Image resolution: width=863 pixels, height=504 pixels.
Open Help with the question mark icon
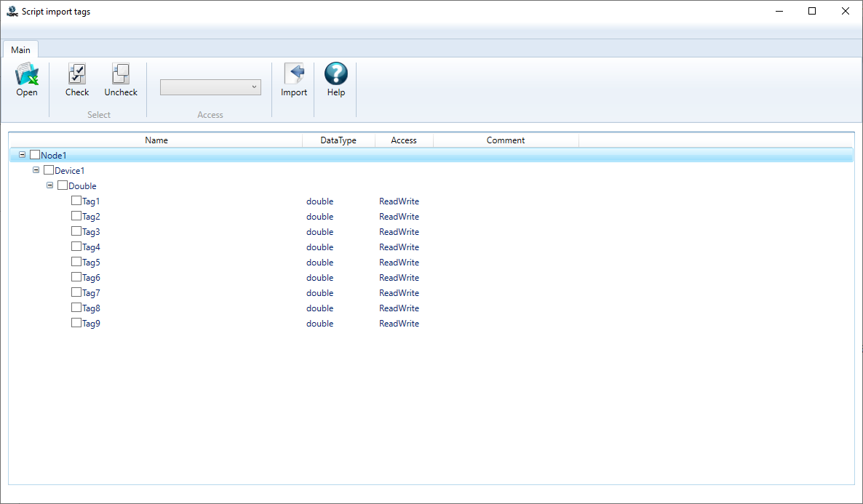(335, 73)
